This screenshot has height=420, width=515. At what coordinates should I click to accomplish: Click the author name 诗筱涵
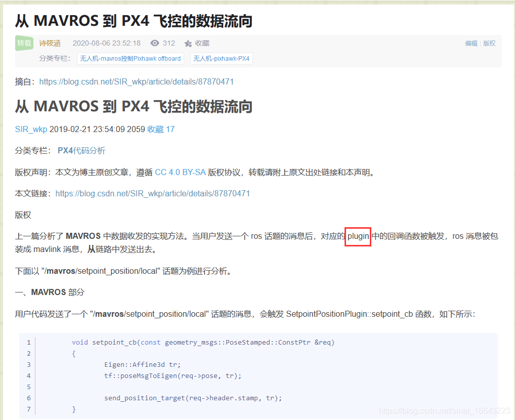(50, 43)
